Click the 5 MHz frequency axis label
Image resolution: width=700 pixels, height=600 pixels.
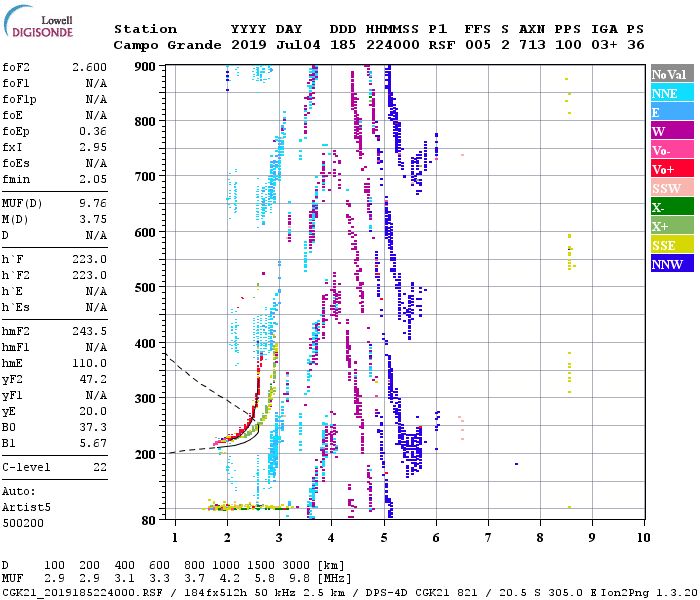pyautogui.click(x=384, y=538)
